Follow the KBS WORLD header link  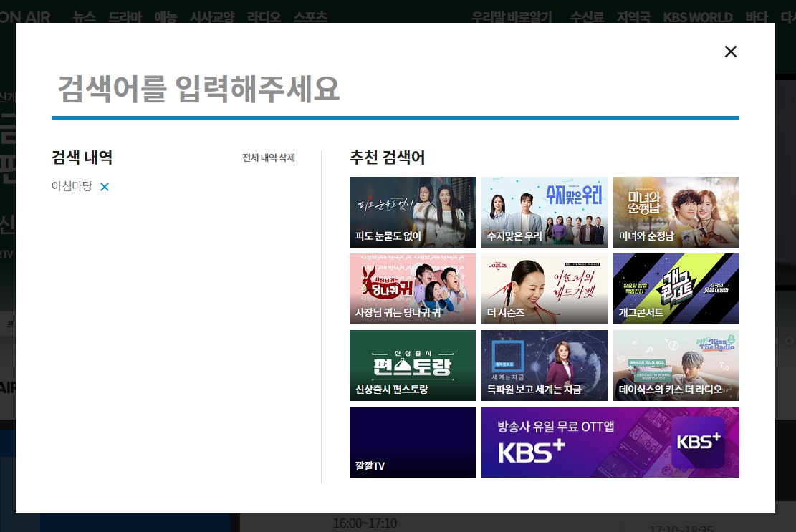click(698, 17)
